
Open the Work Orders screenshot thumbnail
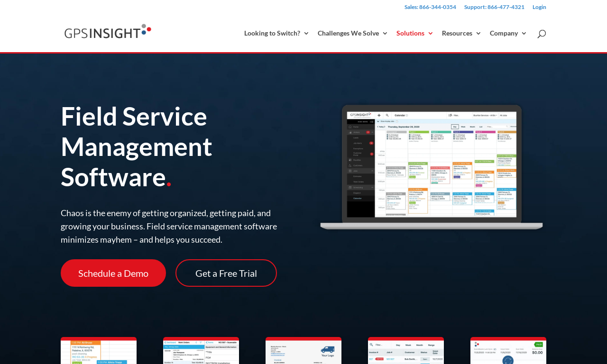click(201, 351)
